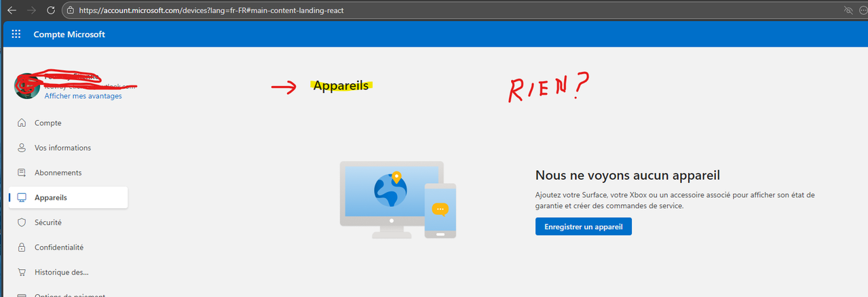This screenshot has width=868, height=297.
Task: Click the Confidentialité padlock icon
Action: click(x=22, y=248)
